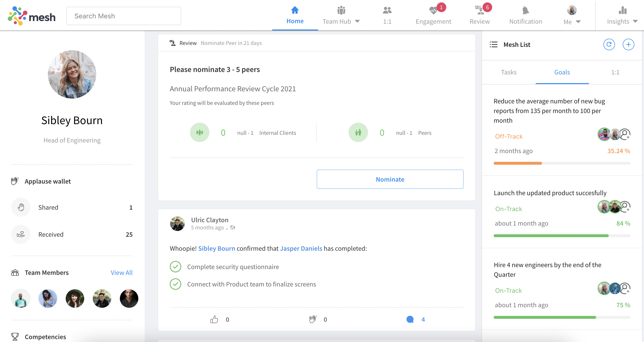Click the Nominate button
Image resolution: width=644 pixels, height=342 pixels.
[x=390, y=179]
